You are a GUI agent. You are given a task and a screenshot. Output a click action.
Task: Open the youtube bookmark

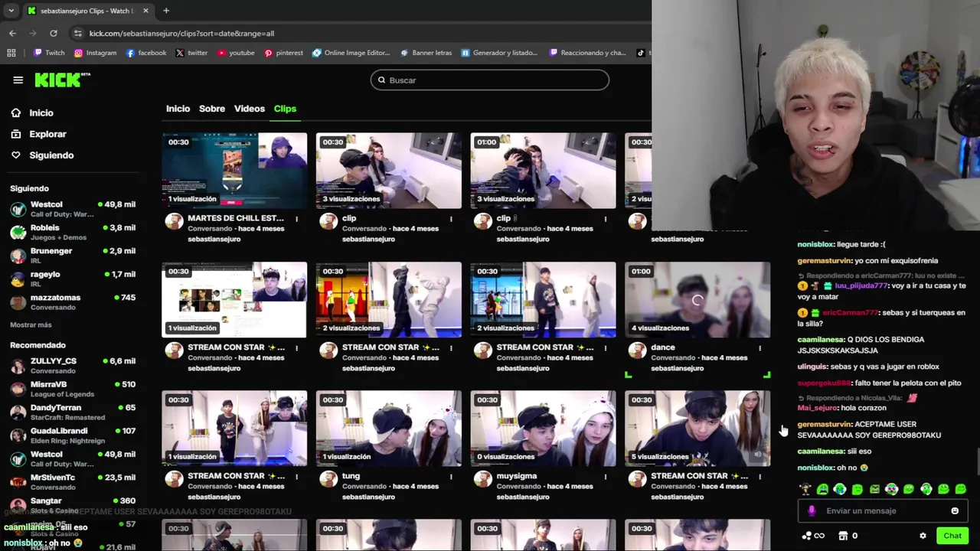coord(236,53)
